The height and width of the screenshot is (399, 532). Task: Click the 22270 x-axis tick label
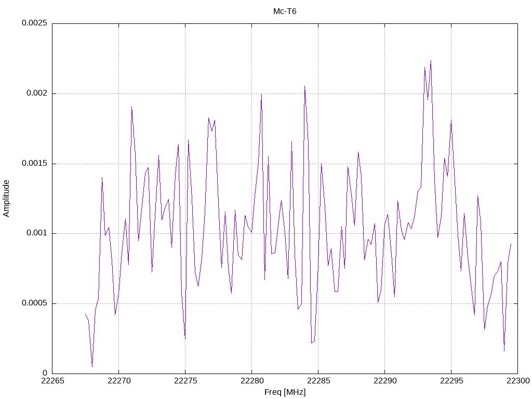point(119,381)
